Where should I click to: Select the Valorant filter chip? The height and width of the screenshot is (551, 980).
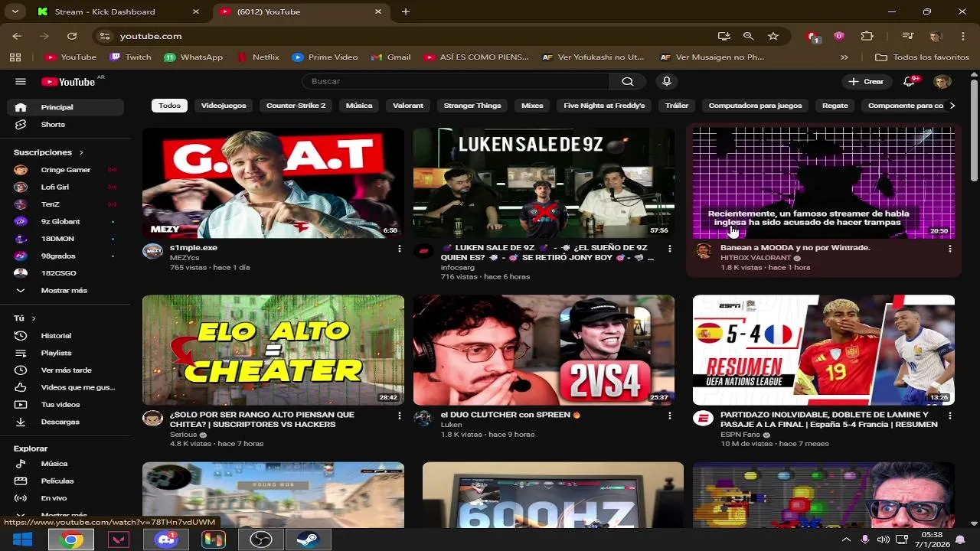[408, 106]
